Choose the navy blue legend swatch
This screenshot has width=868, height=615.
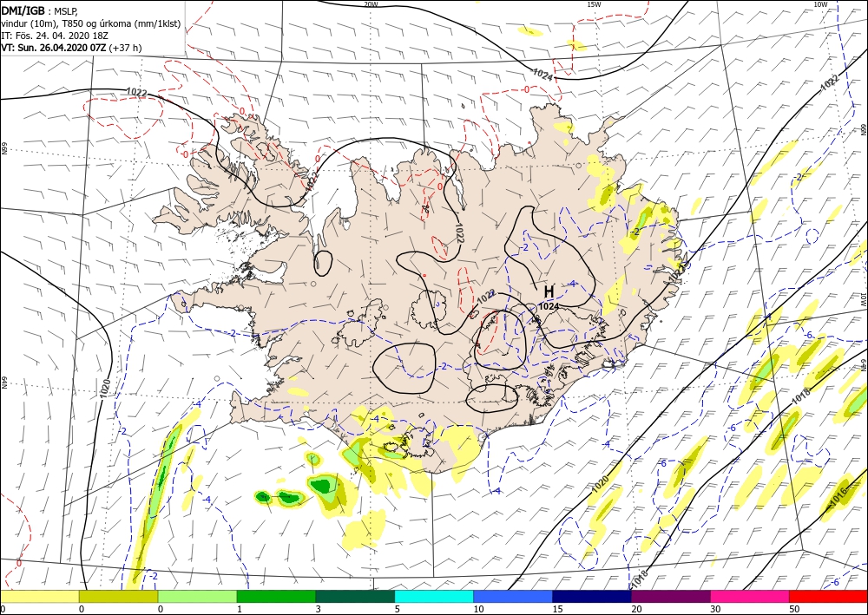tap(592, 597)
